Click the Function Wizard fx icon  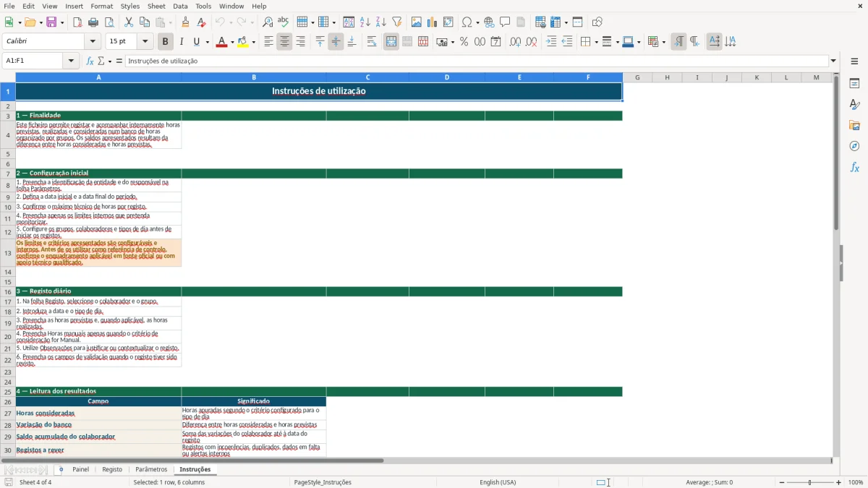pyautogui.click(x=90, y=61)
